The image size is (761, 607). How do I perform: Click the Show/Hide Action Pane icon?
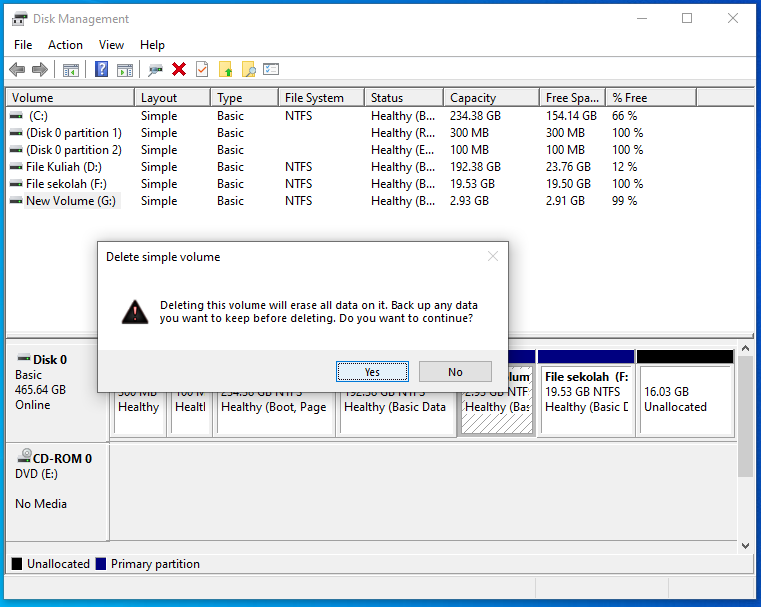(x=125, y=69)
